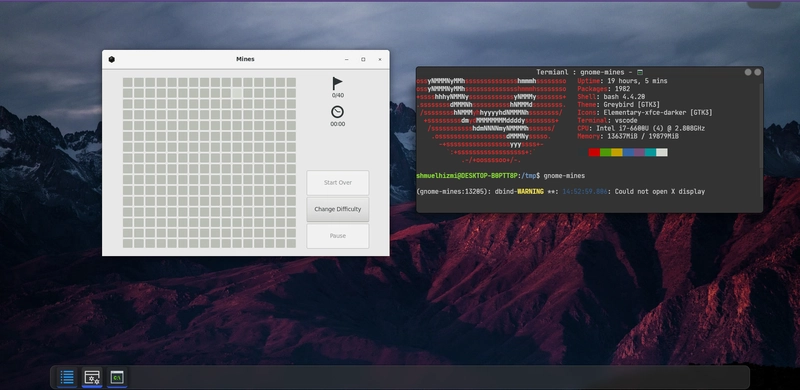Reveal the top-right corner minefield cell
The width and height of the screenshot is (800, 390).
291,83
